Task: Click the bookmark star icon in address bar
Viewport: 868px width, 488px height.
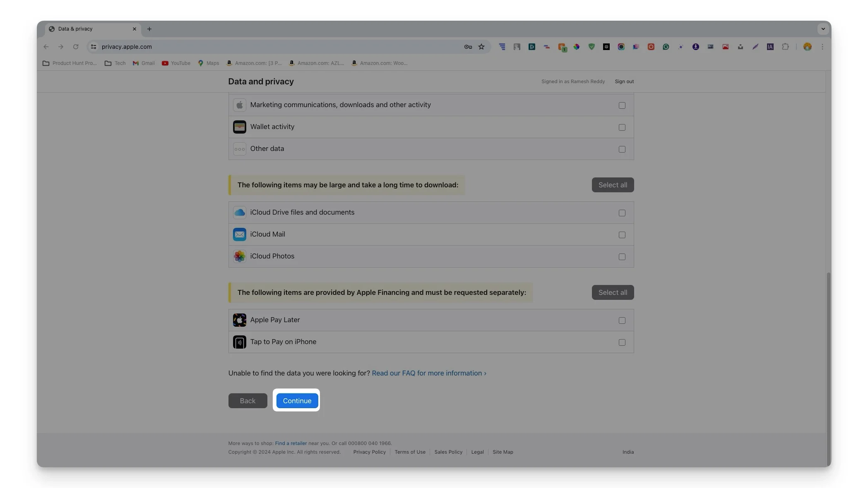Action: 481,47
